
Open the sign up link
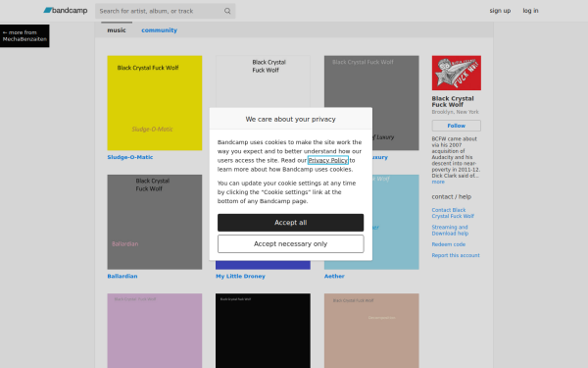pos(500,11)
